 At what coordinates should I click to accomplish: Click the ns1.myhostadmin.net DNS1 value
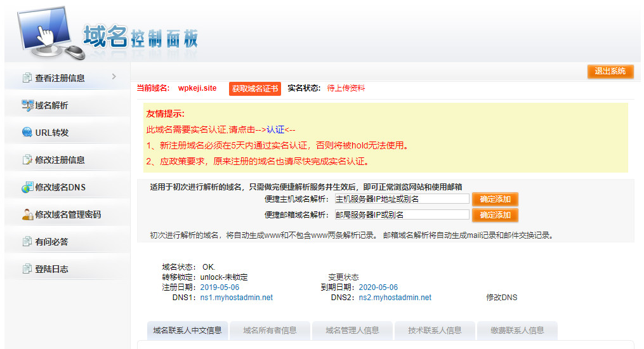(237, 297)
